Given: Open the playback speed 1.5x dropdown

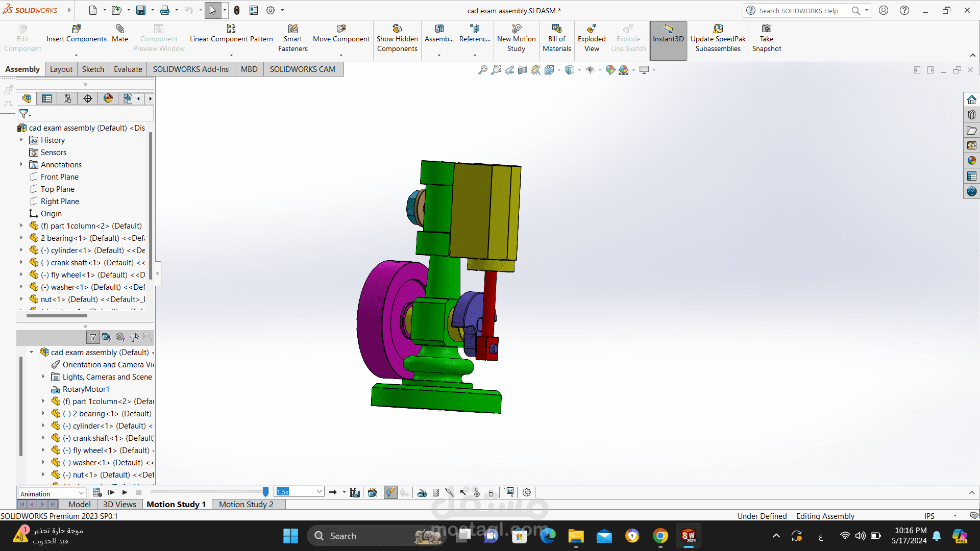Looking at the screenshot, I should point(319,492).
